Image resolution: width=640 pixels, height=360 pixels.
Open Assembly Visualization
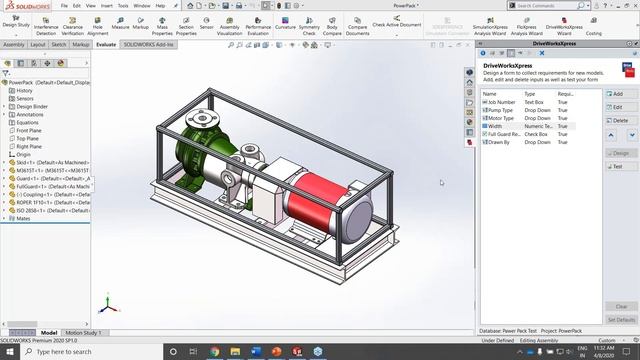229,26
